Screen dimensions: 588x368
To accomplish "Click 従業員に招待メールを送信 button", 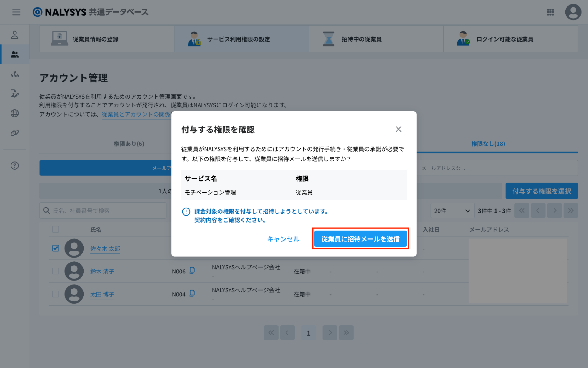I will click(x=360, y=239).
